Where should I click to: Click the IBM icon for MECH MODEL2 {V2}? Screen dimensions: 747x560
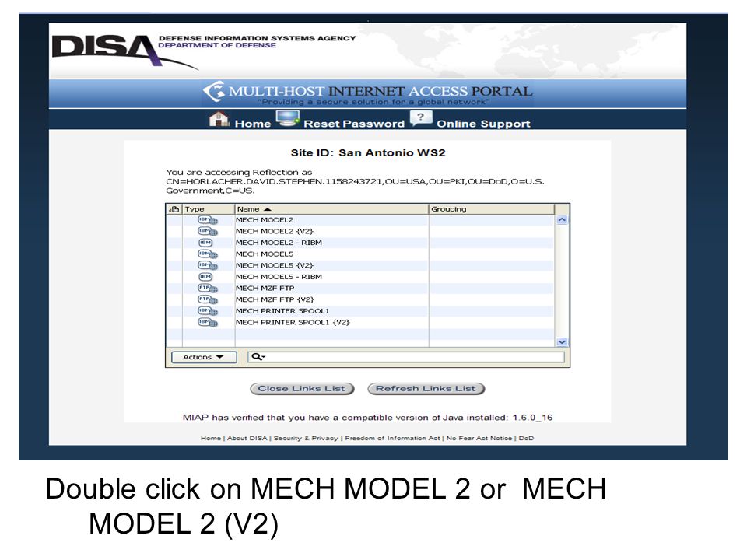[x=208, y=232]
